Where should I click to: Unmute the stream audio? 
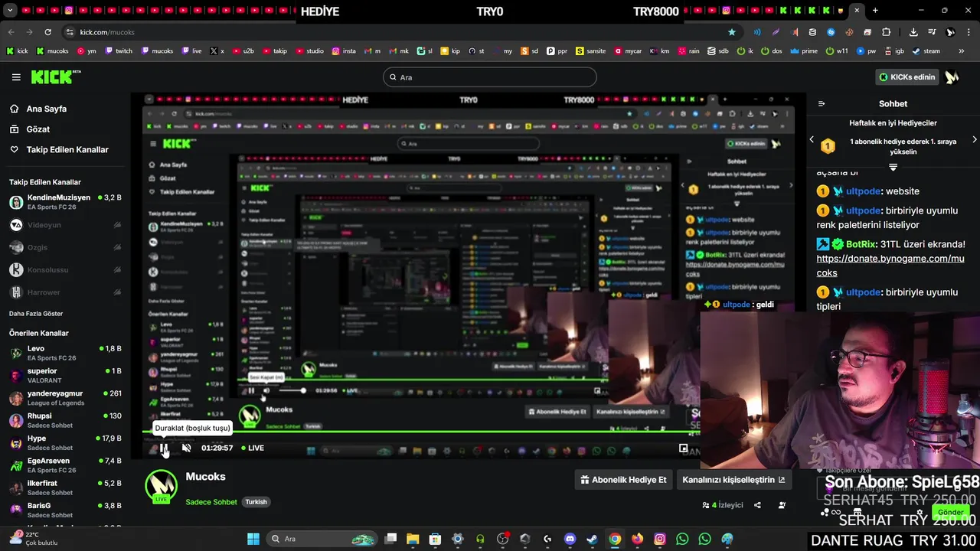[186, 448]
